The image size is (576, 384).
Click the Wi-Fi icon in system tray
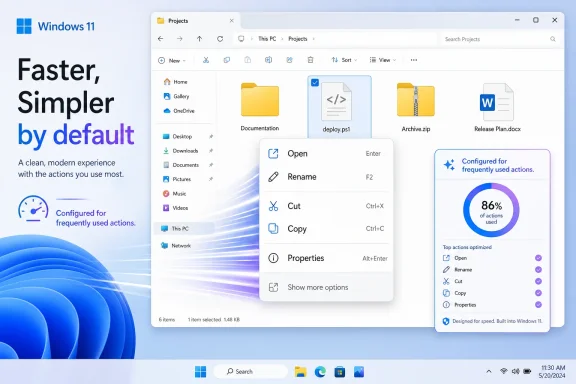504,372
